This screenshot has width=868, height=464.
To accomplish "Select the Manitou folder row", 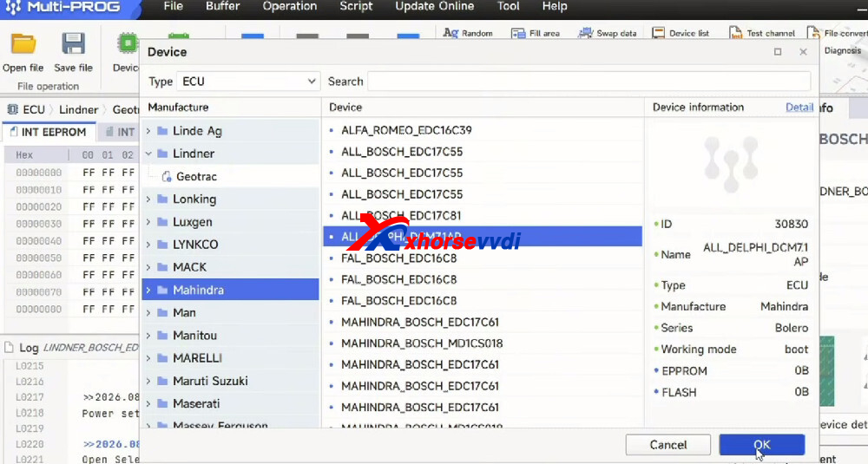I will pos(230,335).
